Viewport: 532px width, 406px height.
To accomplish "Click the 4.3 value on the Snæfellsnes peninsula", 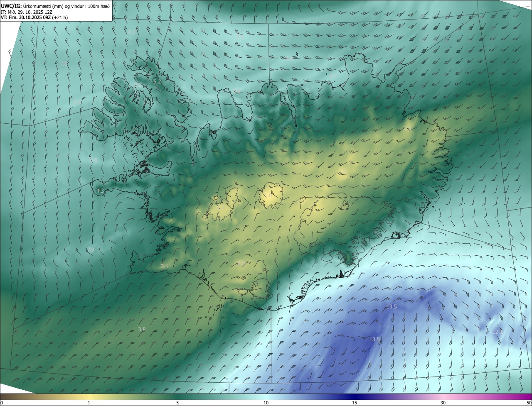I will pos(100,191).
